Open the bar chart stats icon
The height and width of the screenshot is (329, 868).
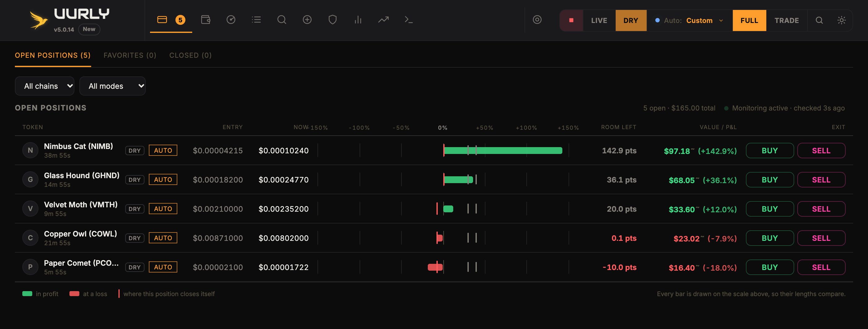[x=358, y=20]
